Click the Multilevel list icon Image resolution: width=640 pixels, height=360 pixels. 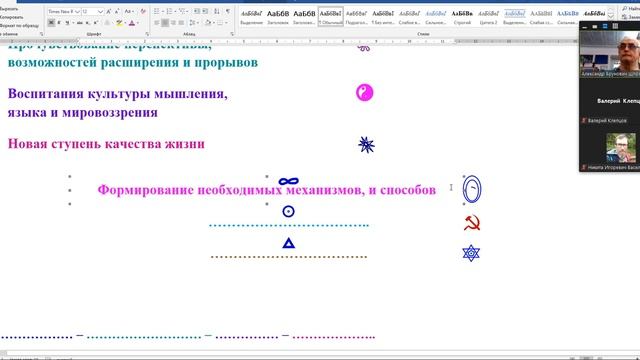click(182, 11)
